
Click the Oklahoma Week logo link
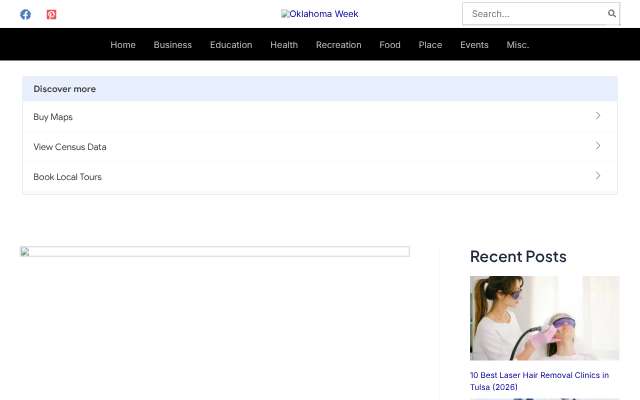click(x=320, y=14)
